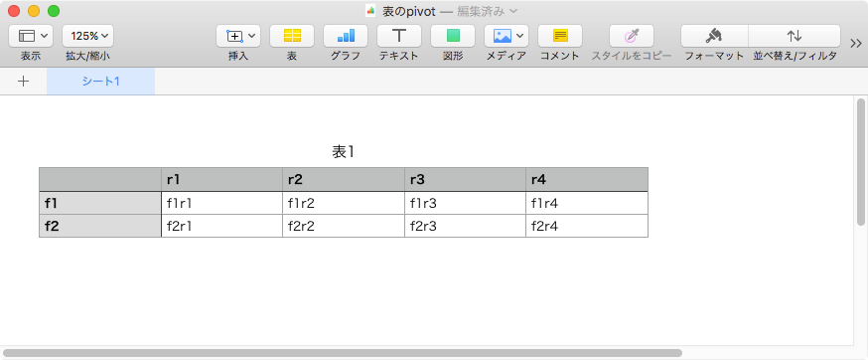Image resolution: width=868 pixels, height=360 pixels.
Task: Open the Media (メディア) dropdown
Action: 506,36
